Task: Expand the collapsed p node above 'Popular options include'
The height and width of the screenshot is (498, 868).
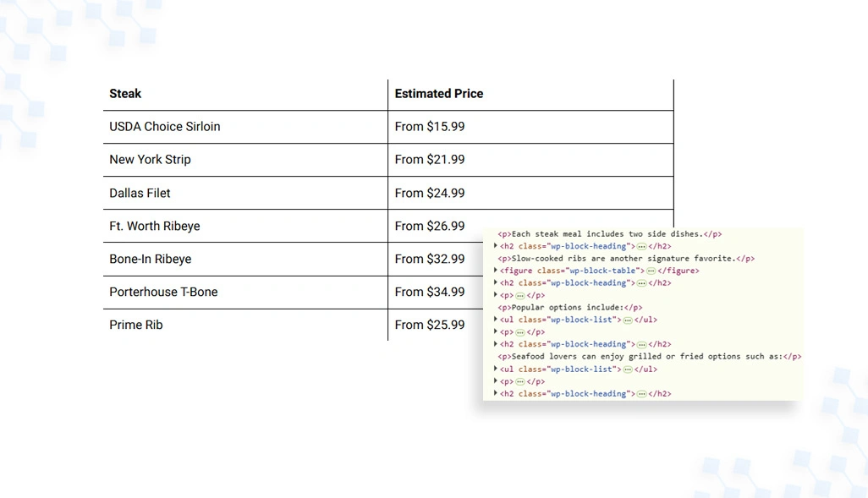Action: point(496,295)
